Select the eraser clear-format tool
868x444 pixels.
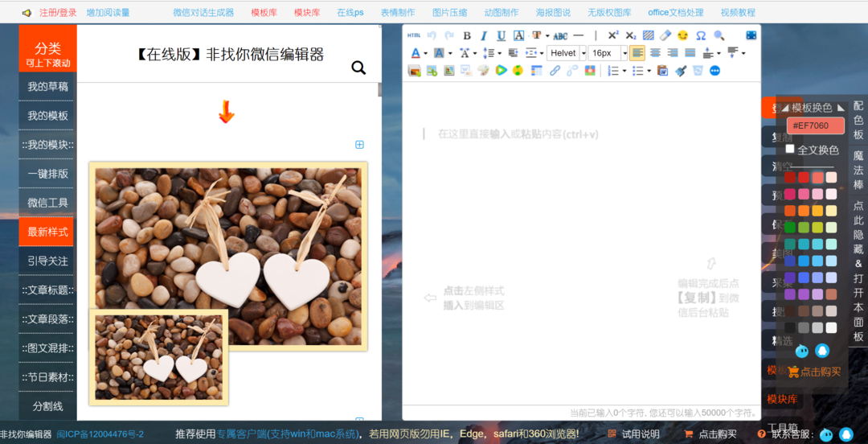pyautogui.click(x=665, y=35)
